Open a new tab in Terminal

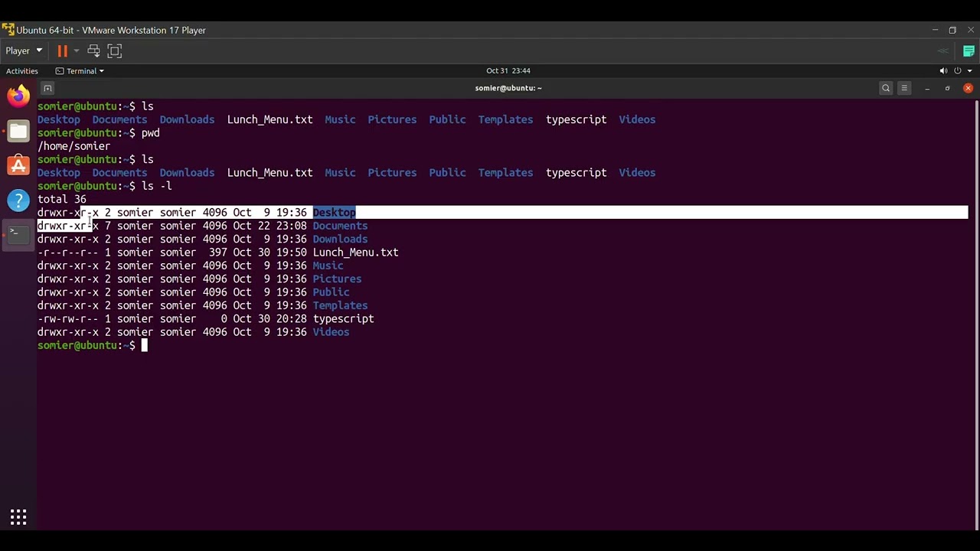click(x=47, y=88)
